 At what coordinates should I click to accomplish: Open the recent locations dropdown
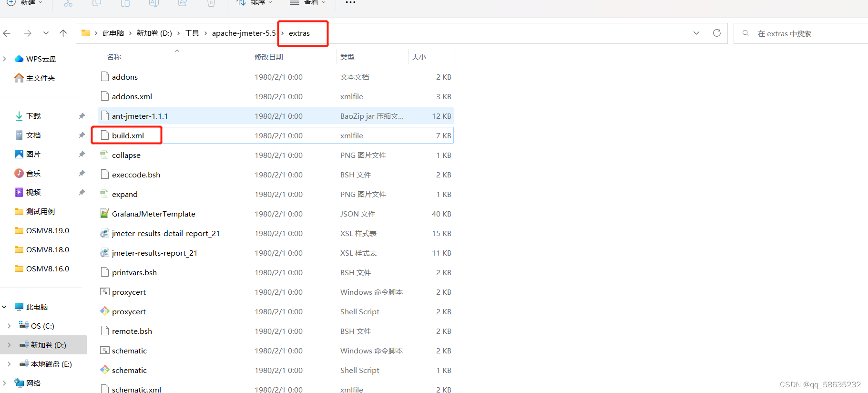(46, 33)
